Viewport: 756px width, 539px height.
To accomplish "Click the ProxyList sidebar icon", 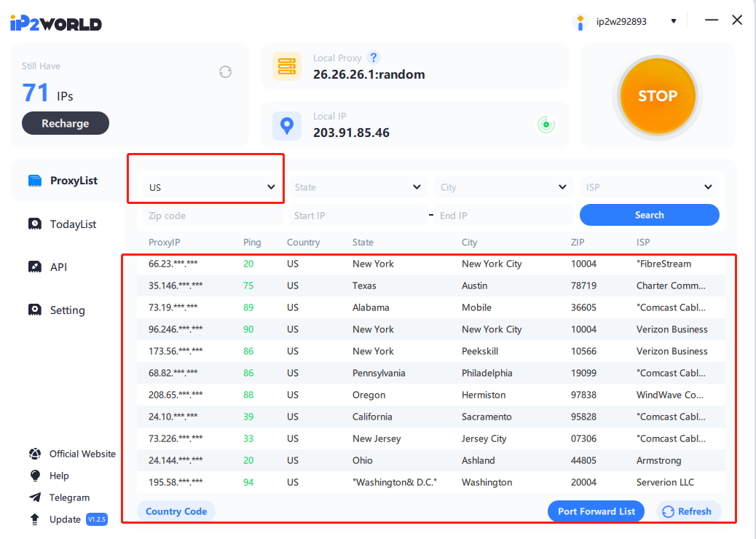I will pyautogui.click(x=35, y=181).
